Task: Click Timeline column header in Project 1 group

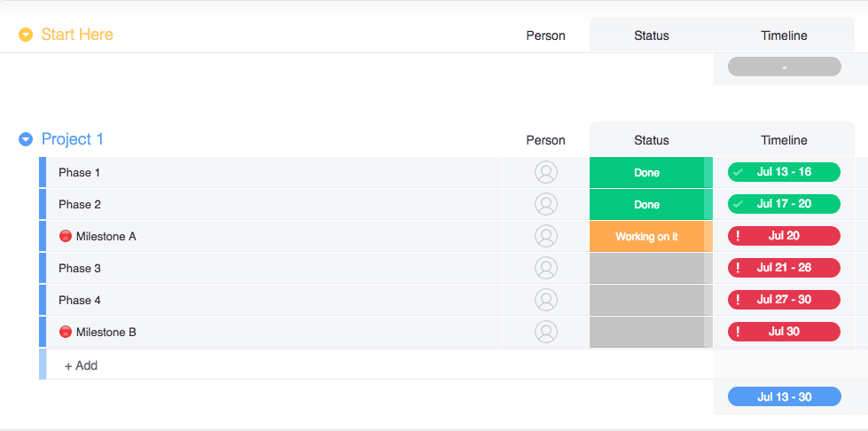Action: pyautogui.click(x=784, y=141)
